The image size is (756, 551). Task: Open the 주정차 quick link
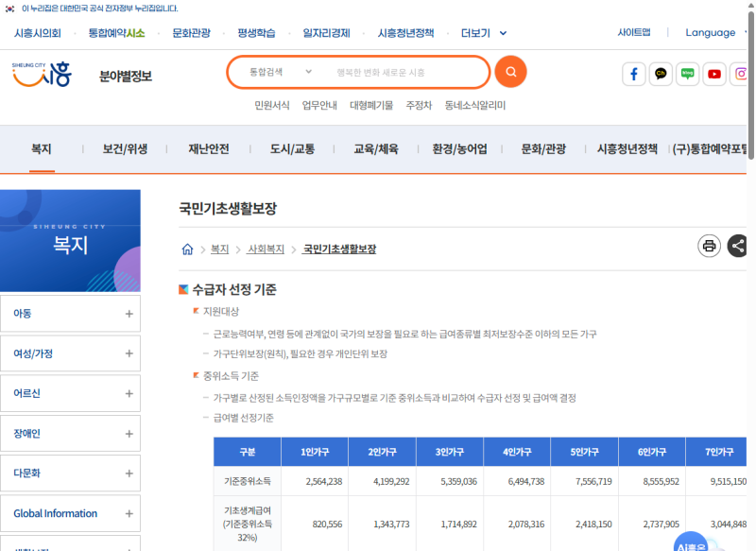click(419, 105)
